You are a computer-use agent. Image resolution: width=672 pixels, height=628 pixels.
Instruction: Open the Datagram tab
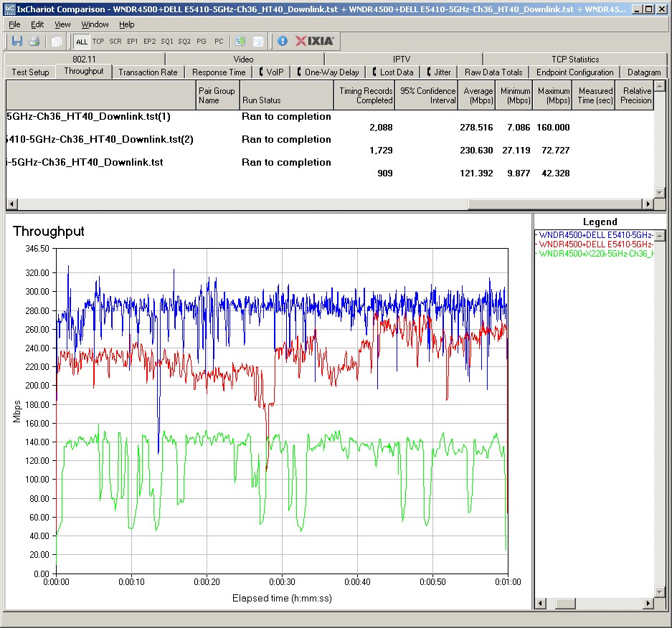point(644,72)
